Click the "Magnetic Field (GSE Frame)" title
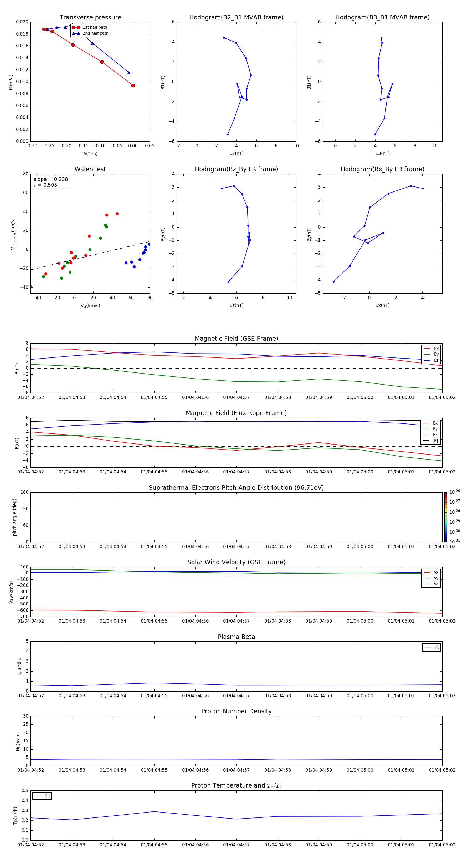This screenshot has width=473, height=868. tap(236, 339)
